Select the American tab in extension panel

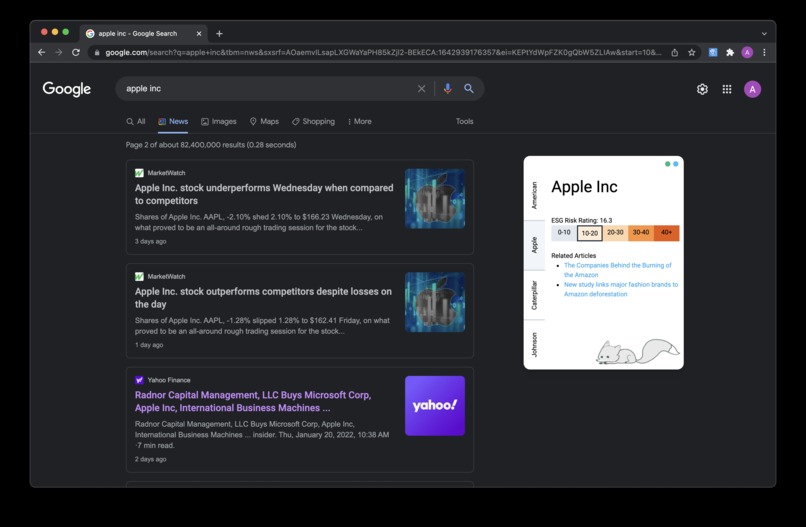[x=534, y=195]
